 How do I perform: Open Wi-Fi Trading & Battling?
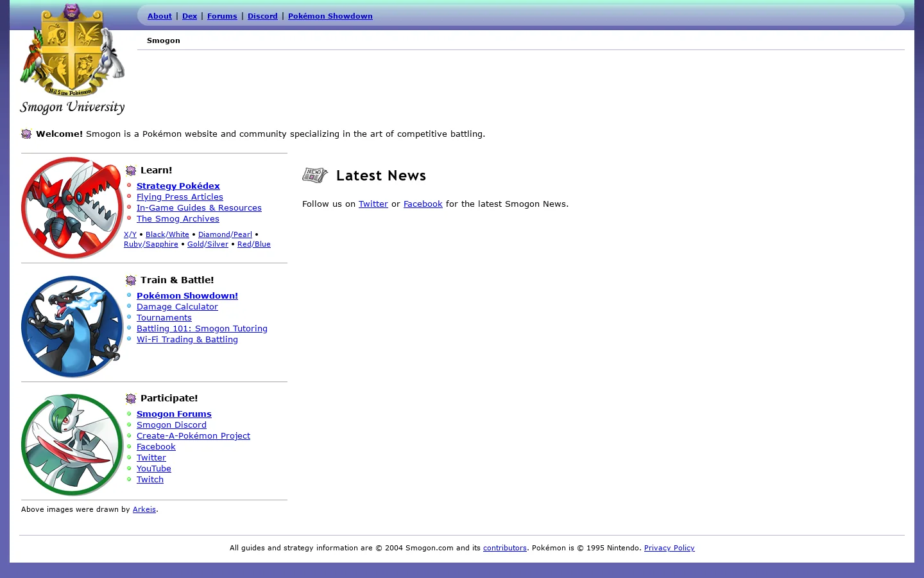pyautogui.click(x=187, y=339)
